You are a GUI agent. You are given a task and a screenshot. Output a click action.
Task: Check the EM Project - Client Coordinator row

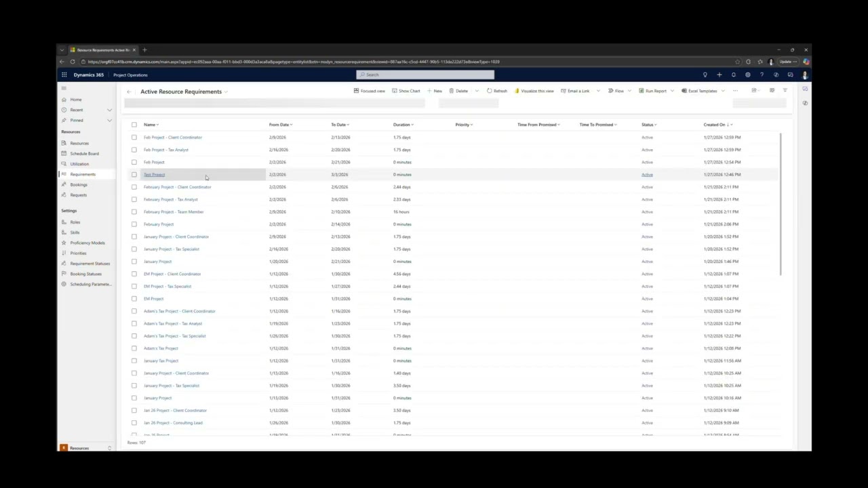pos(134,274)
